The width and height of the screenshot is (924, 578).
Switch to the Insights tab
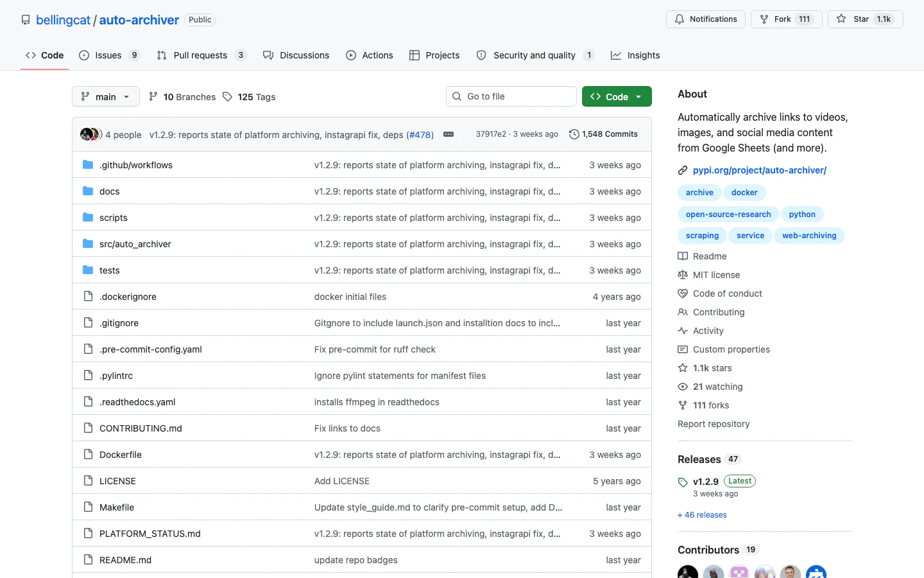click(635, 55)
